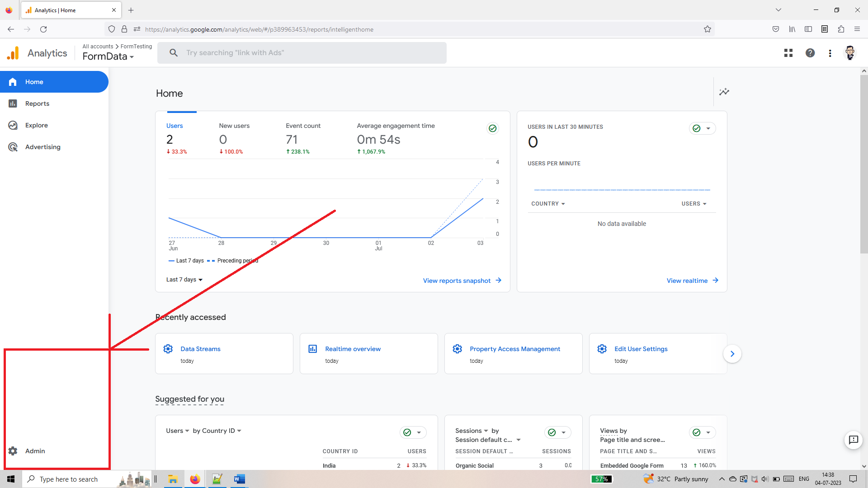The height and width of the screenshot is (488, 868).
Task: Click the Data Streams gear icon
Action: point(168,349)
